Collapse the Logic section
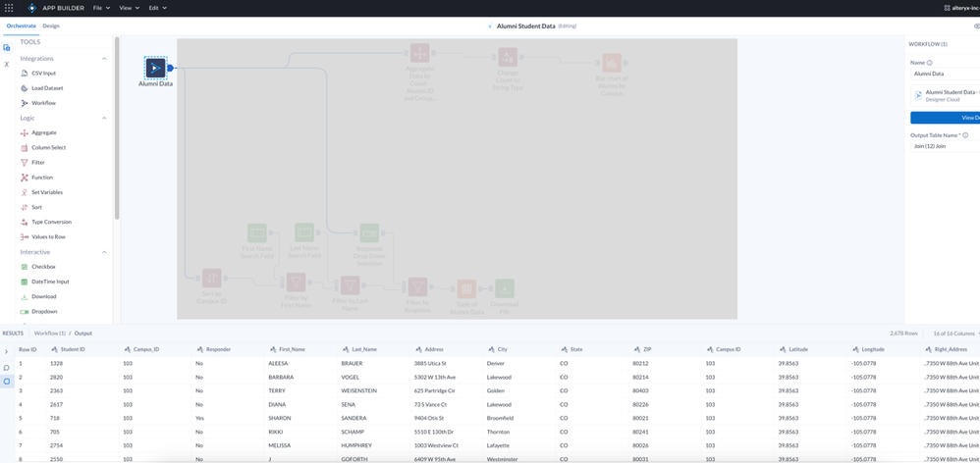 pos(104,118)
